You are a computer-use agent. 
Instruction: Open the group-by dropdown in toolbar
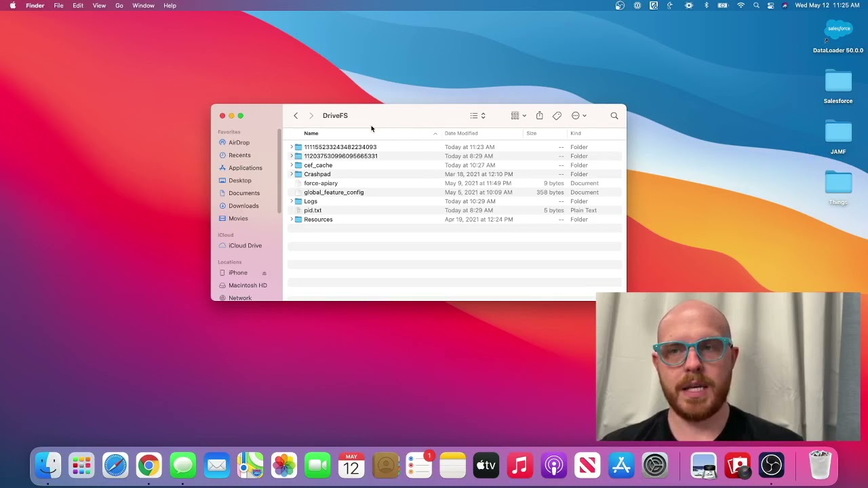click(519, 116)
